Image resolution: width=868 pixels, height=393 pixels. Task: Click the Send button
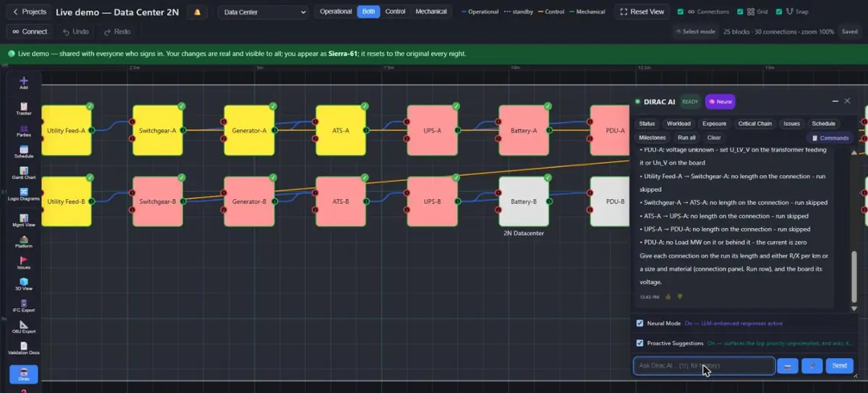coord(840,366)
